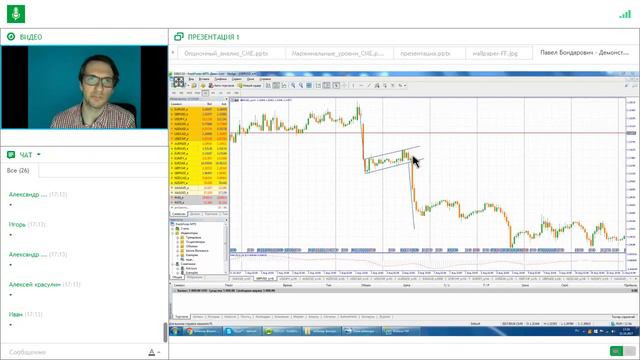Select the equidistant channel drawing tool
The height and width of the screenshot is (360, 640).
pos(377,86)
